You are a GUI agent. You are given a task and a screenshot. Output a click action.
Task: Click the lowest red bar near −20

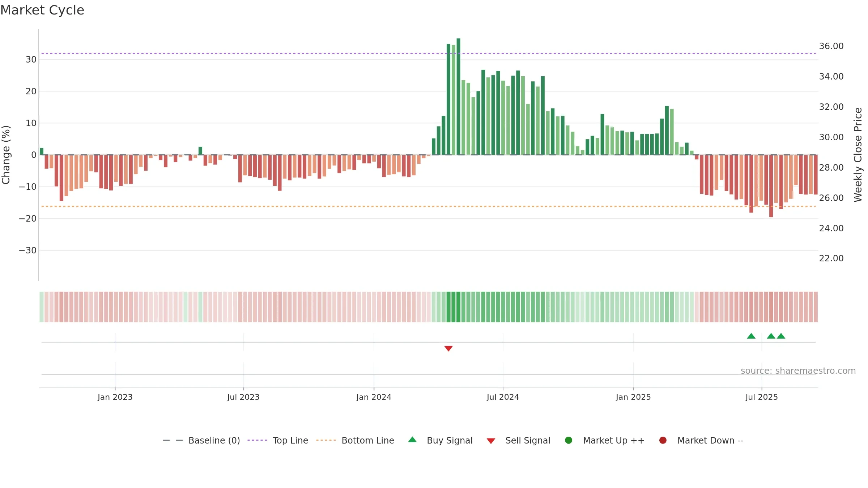771,186
